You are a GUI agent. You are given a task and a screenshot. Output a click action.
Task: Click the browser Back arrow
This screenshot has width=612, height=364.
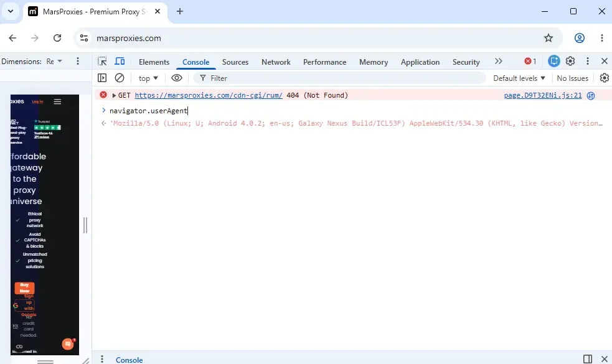coord(12,38)
